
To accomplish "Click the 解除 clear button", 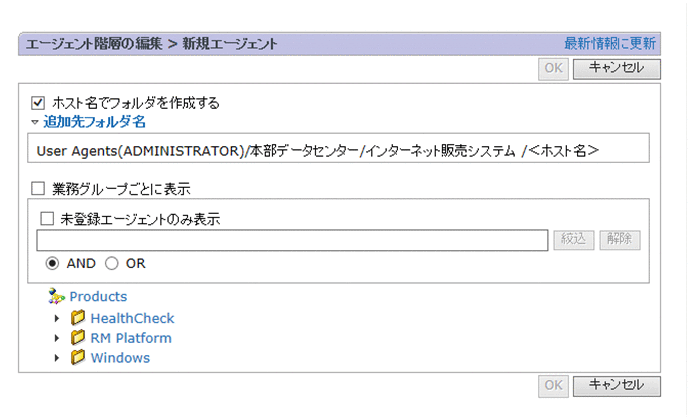I will pos(620,240).
